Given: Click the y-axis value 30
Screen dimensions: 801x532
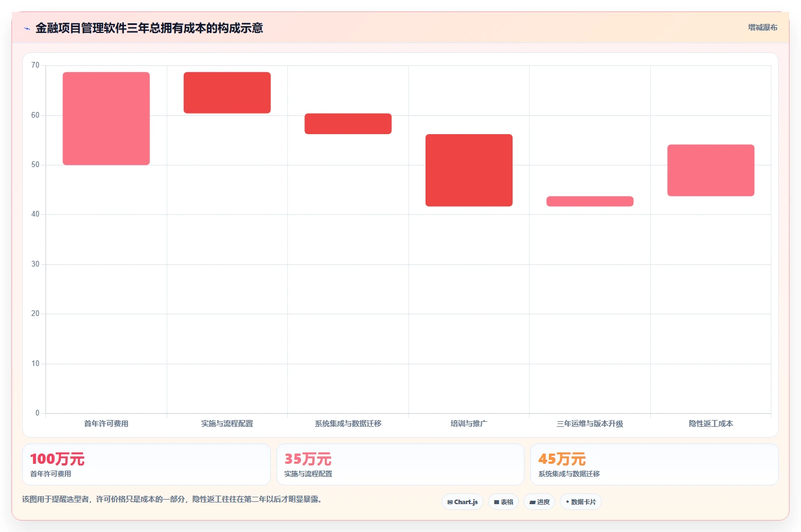Looking at the screenshot, I should pyautogui.click(x=35, y=264).
